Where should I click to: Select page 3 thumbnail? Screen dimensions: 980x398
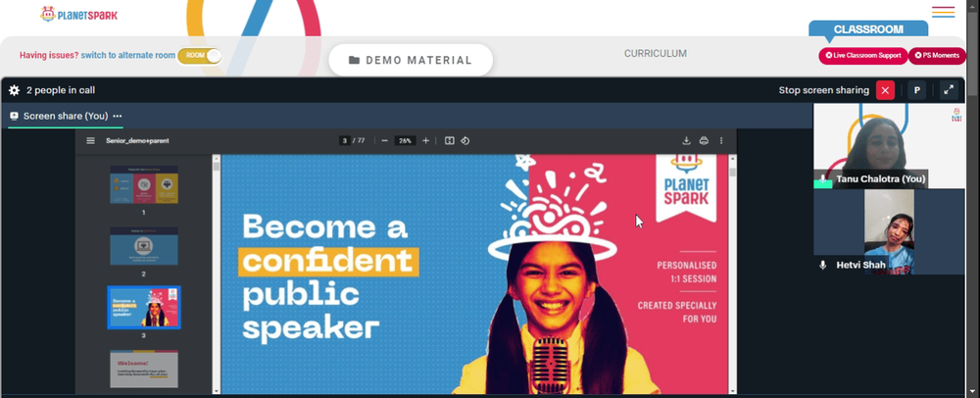pos(144,308)
